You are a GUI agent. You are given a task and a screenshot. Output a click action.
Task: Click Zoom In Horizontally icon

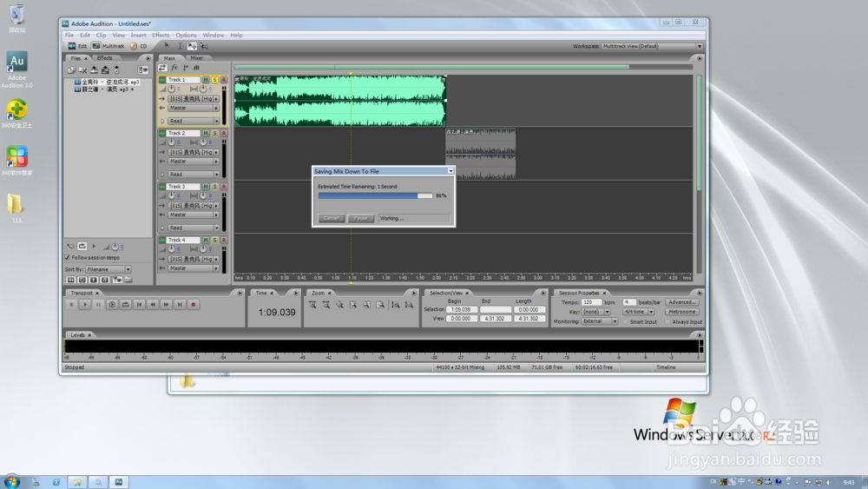(312, 305)
